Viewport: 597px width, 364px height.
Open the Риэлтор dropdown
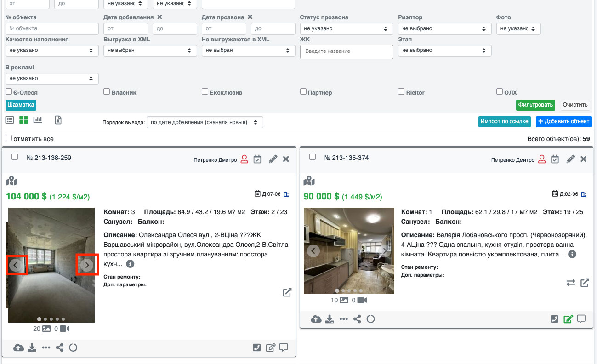(444, 28)
